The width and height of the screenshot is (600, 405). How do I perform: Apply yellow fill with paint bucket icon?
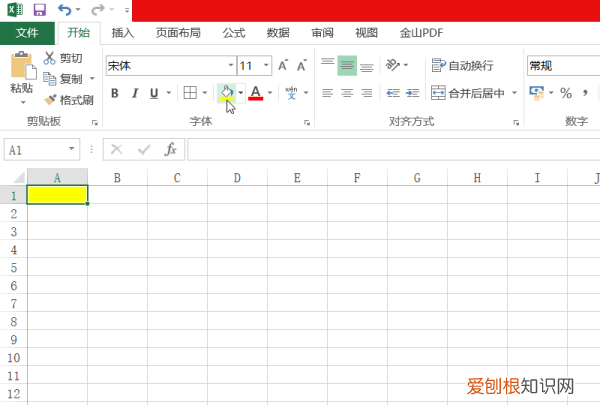(226, 93)
